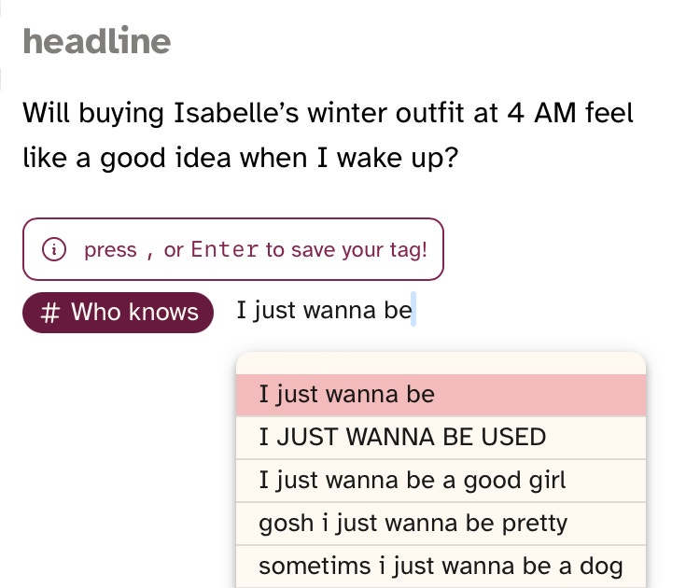This screenshot has width=700, height=588.
Task: Select the "Who knows" tag chip
Action: [x=119, y=312]
